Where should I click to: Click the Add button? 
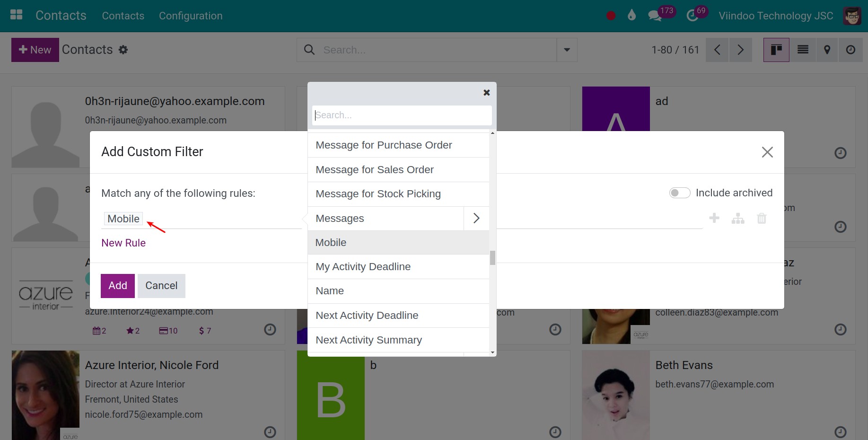click(118, 286)
